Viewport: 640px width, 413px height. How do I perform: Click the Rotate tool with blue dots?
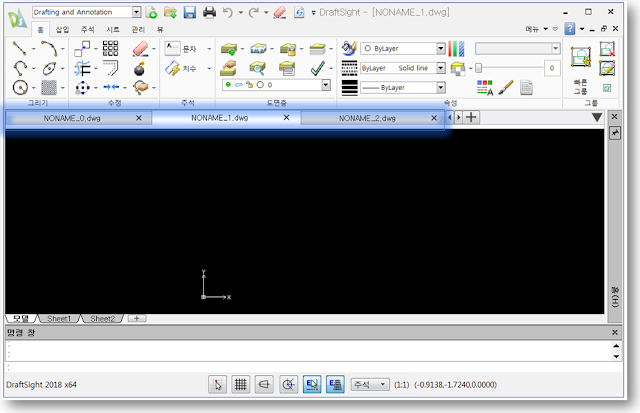point(82,87)
